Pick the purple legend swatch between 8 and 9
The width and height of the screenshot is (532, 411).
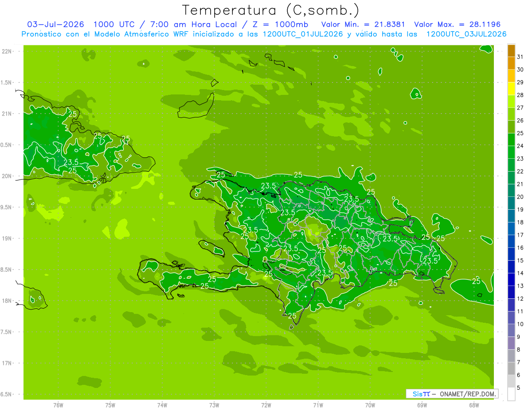click(x=511, y=343)
